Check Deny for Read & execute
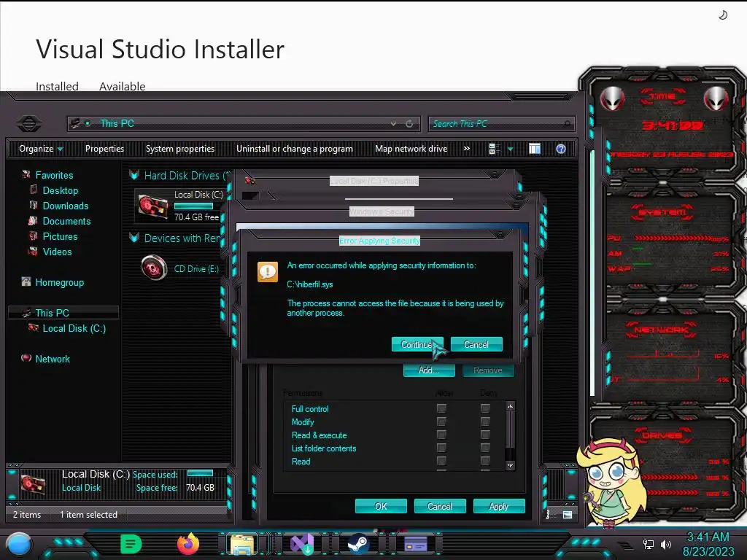This screenshot has height=560, width=747. point(485,435)
